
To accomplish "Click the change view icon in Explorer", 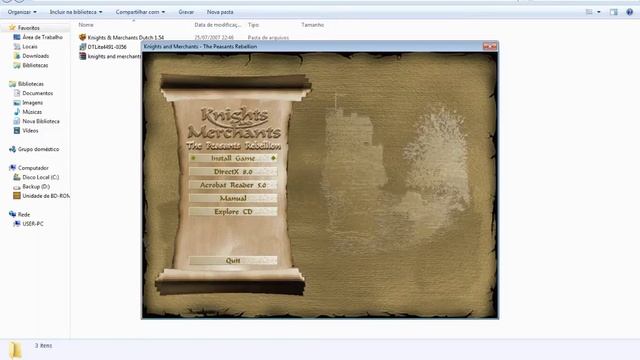I will tap(589, 12).
